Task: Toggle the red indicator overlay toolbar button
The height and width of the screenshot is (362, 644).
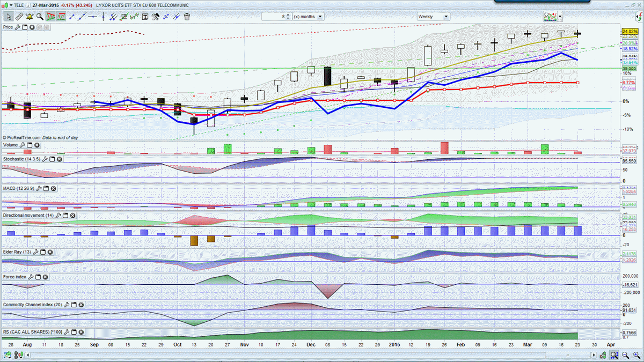Action: (50, 17)
